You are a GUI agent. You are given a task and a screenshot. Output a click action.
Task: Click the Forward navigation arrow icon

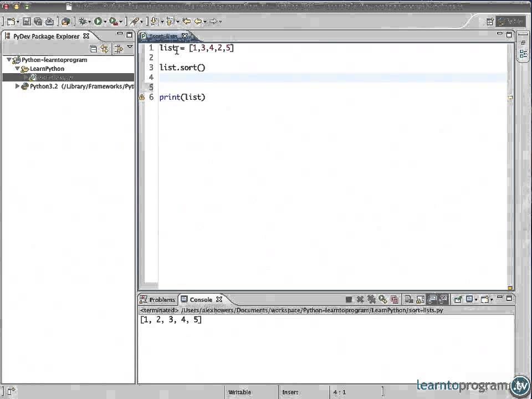(x=213, y=22)
